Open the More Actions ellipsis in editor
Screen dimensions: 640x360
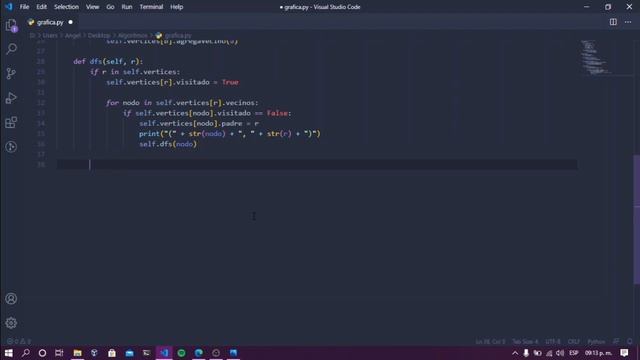point(628,22)
